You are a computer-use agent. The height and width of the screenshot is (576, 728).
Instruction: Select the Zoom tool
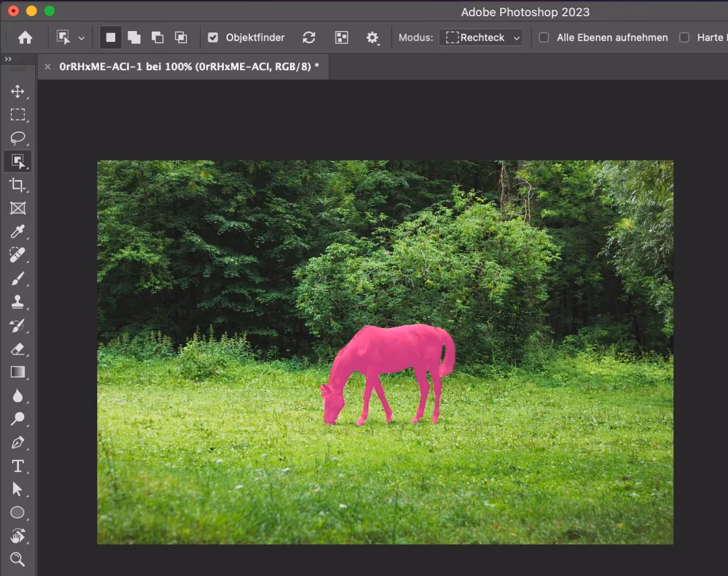(18, 560)
